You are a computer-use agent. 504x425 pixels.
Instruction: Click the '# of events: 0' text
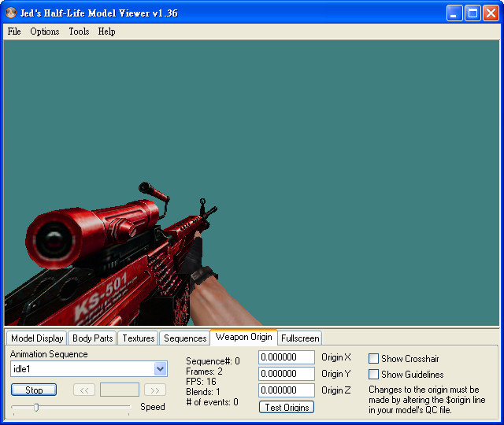click(x=212, y=402)
